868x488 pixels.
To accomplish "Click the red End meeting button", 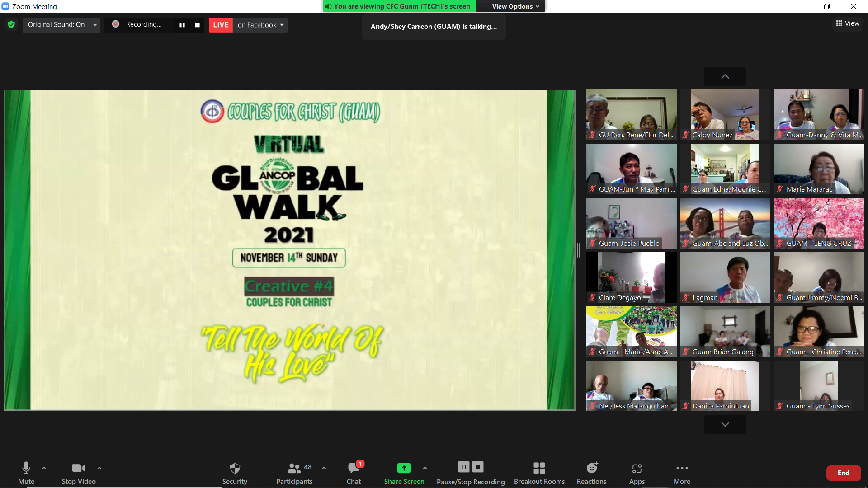I will pos(844,473).
